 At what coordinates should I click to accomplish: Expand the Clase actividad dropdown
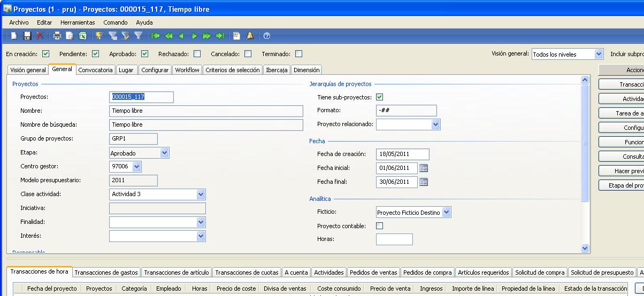(x=201, y=194)
